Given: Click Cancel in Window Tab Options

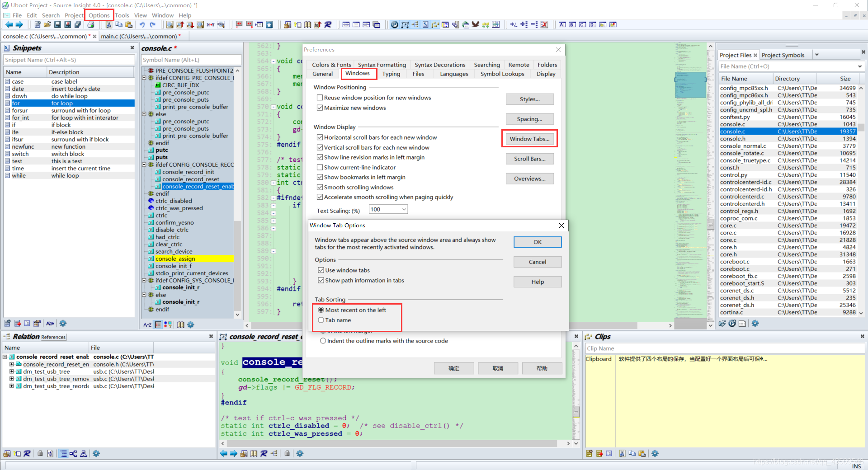Looking at the screenshot, I should [538, 262].
